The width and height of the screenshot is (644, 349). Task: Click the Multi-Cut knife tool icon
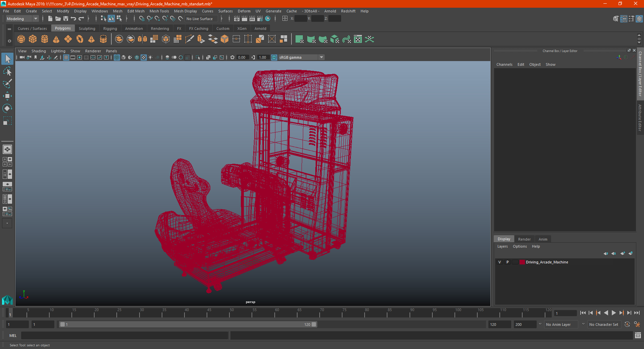point(190,39)
